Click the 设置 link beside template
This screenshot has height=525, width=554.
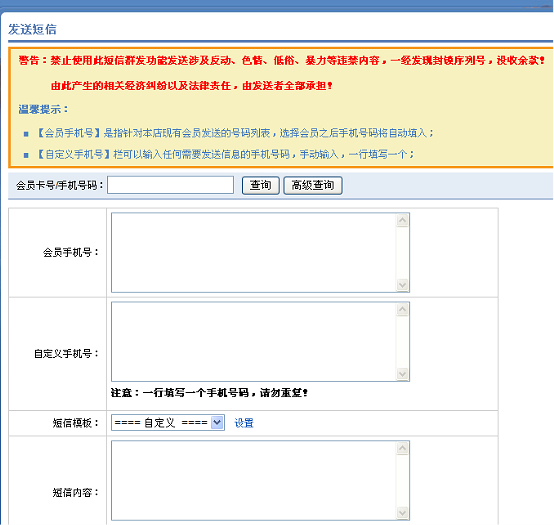point(244,423)
